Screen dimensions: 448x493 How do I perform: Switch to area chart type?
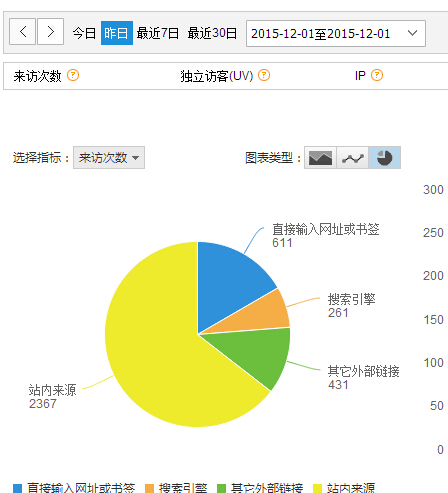pyautogui.click(x=320, y=157)
